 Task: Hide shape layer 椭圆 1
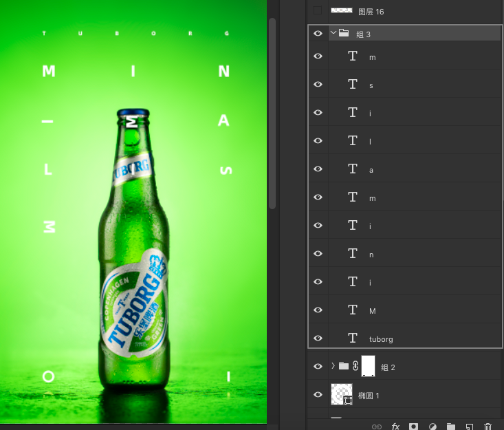point(318,395)
